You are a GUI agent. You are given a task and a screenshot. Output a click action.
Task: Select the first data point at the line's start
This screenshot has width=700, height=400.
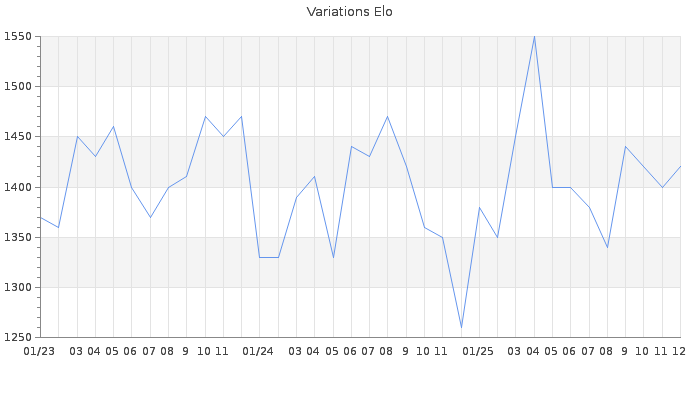(x=41, y=217)
